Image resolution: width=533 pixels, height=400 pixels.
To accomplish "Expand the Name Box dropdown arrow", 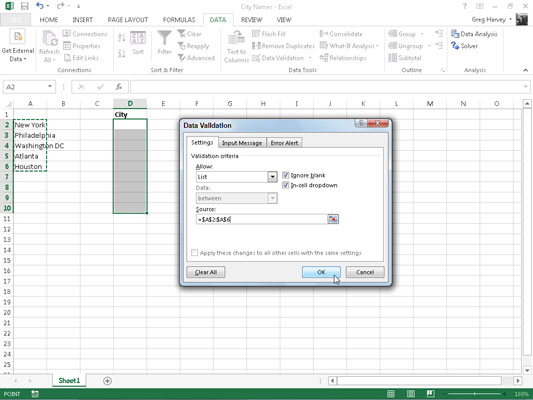I will tap(50, 87).
